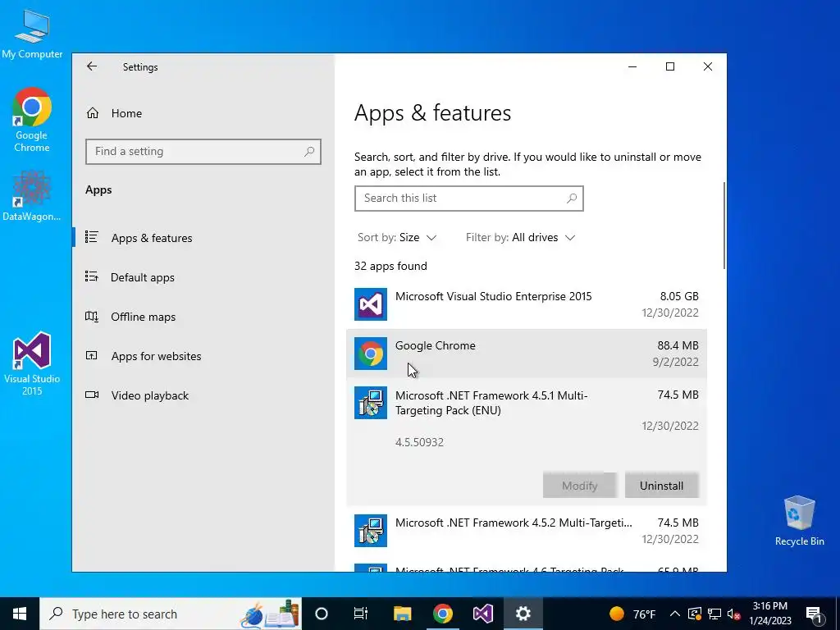Click the Type here to search box
Viewport: 840px width, 630px height.
pyautogui.click(x=171, y=614)
